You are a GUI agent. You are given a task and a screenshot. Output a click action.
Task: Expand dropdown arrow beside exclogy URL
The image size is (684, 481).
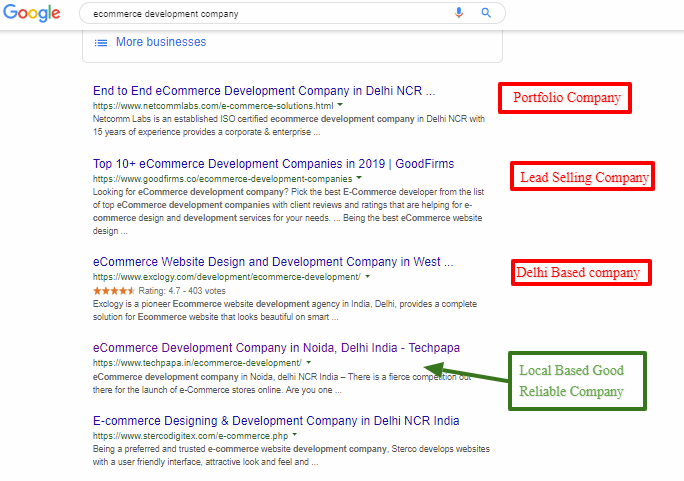point(367,276)
